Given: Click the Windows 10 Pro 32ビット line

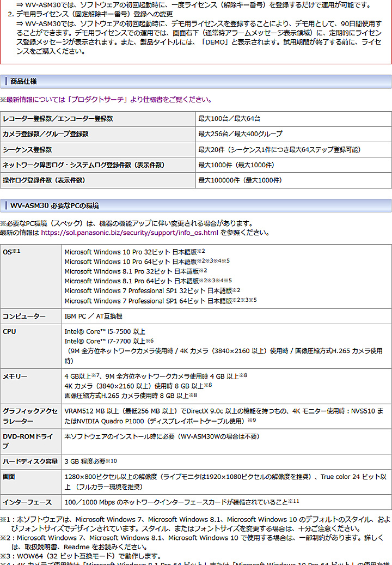Looking at the screenshot, I should tap(134, 252).
